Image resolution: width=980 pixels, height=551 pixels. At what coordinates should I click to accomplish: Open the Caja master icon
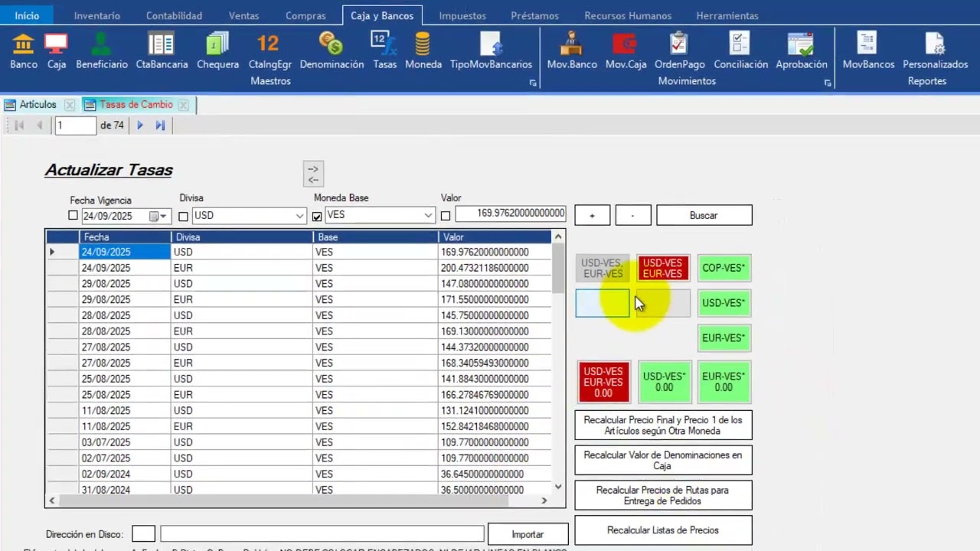coord(57,51)
